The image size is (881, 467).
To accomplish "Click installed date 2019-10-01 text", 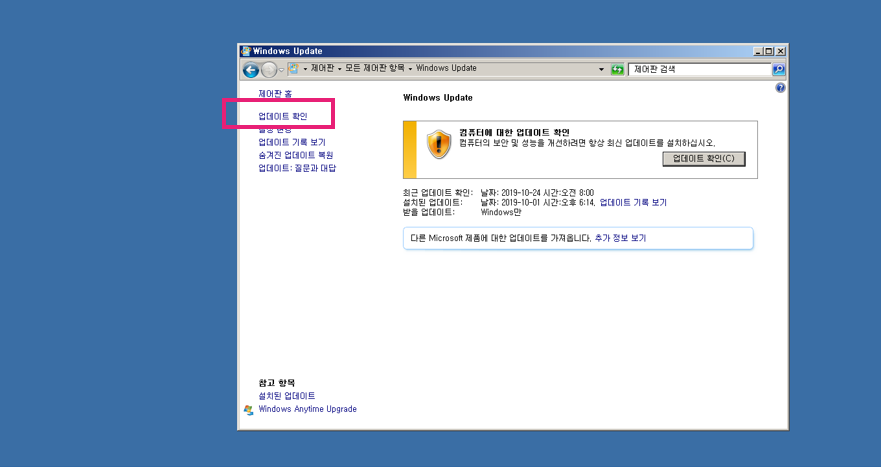I will 538,202.
